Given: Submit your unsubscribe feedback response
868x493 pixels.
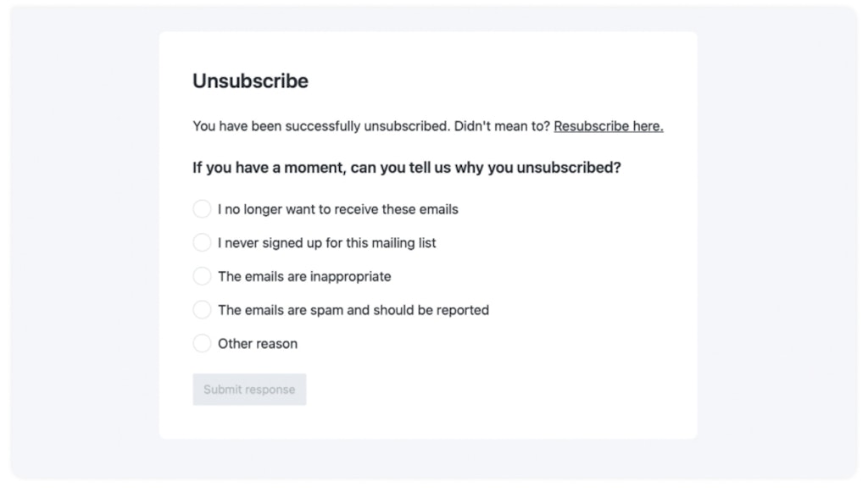Looking at the screenshot, I should (249, 389).
